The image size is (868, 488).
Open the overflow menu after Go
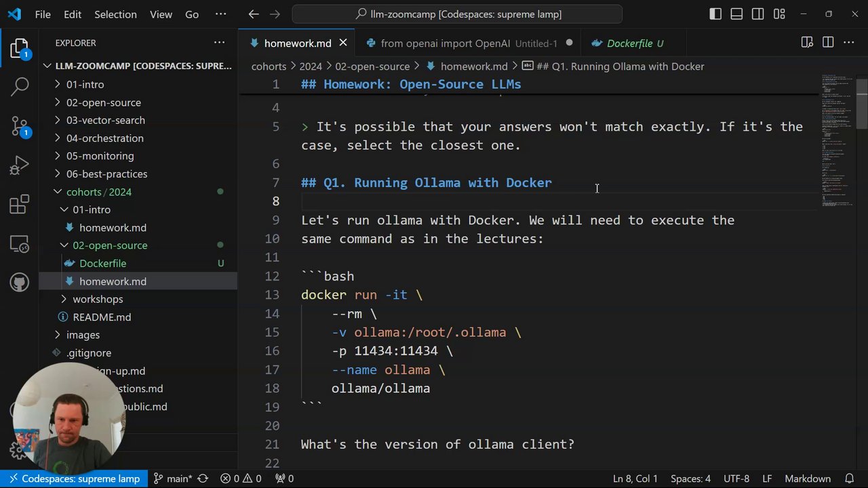[x=220, y=14]
